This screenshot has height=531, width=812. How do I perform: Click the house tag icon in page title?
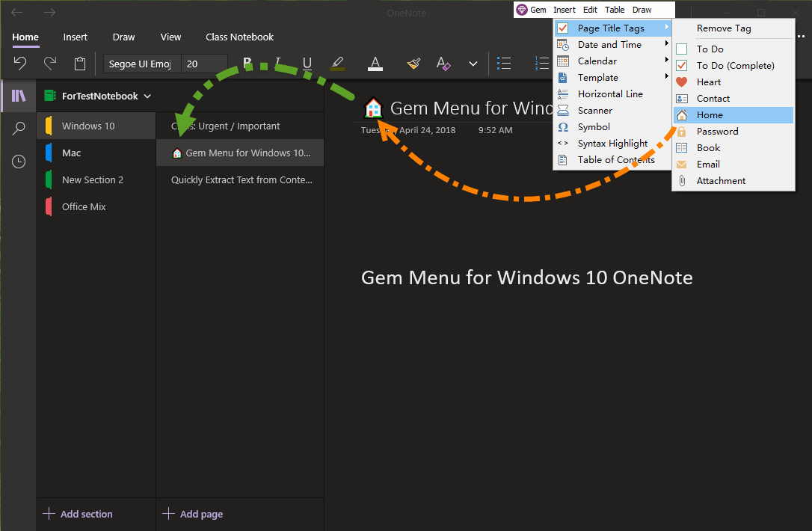[x=373, y=108]
